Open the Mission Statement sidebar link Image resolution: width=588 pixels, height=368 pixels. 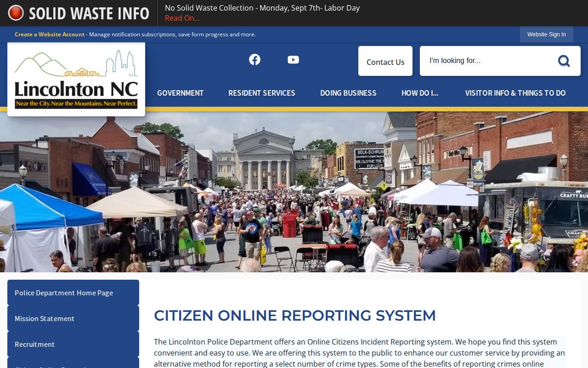click(73, 318)
